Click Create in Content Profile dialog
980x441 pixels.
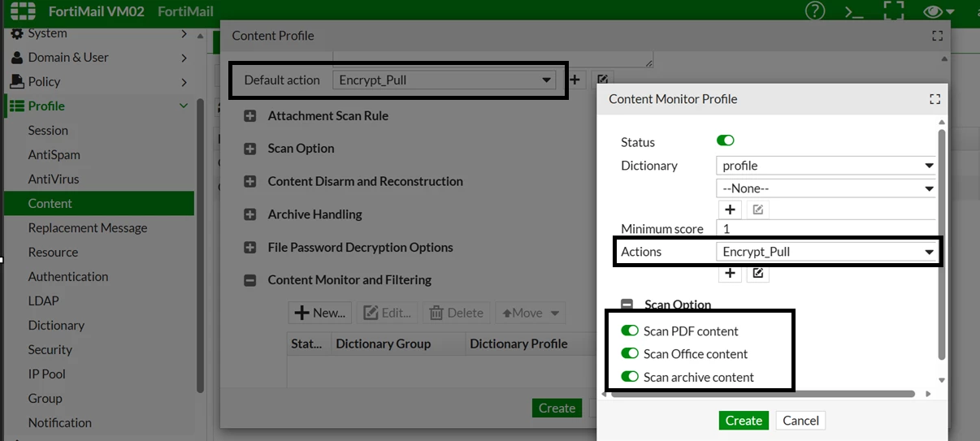[557, 408]
